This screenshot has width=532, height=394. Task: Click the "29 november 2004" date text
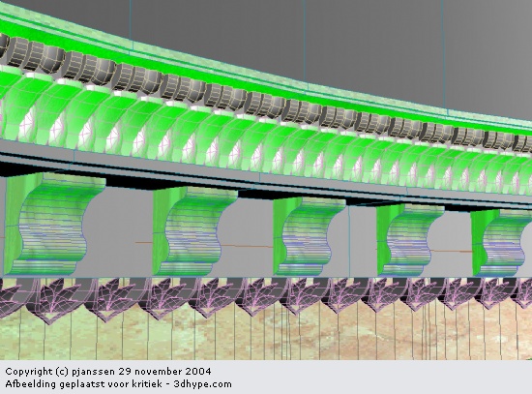(x=164, y=371)
